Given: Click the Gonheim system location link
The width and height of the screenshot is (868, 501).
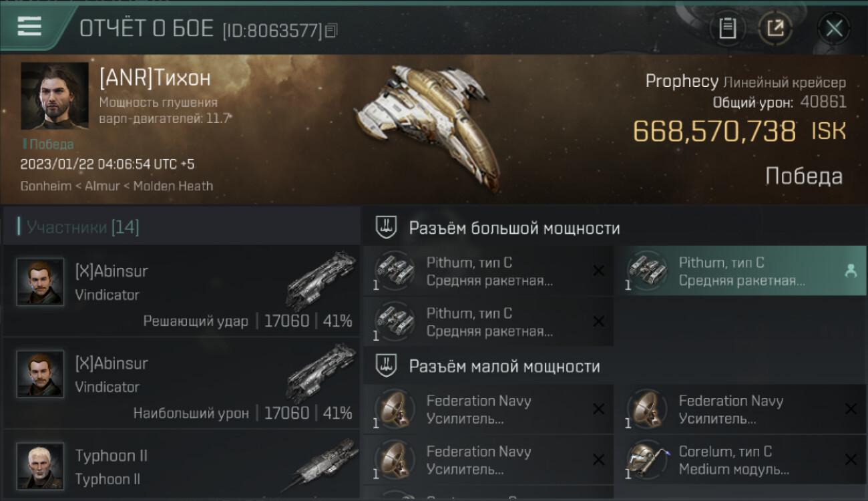Looking at the screenshot, I should click(x=45, y=186).
